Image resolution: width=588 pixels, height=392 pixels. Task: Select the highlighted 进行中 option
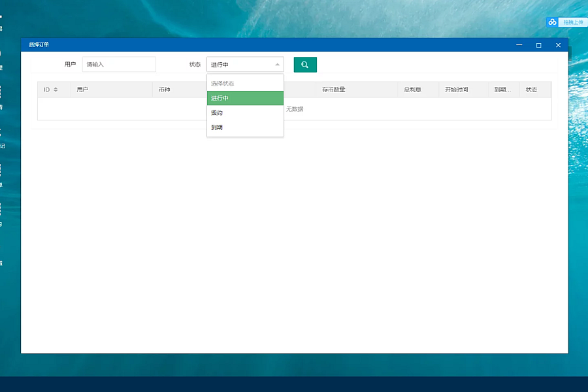[245, 98]
